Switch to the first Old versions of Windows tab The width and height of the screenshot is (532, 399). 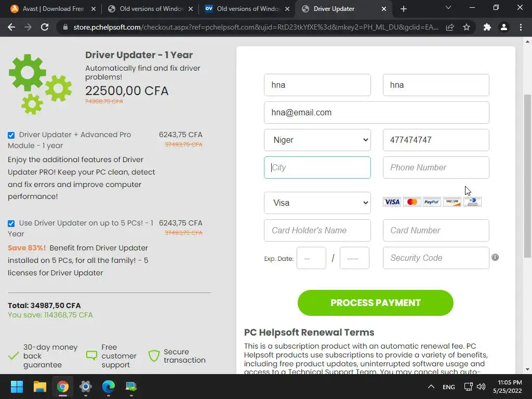pos(151,9)
